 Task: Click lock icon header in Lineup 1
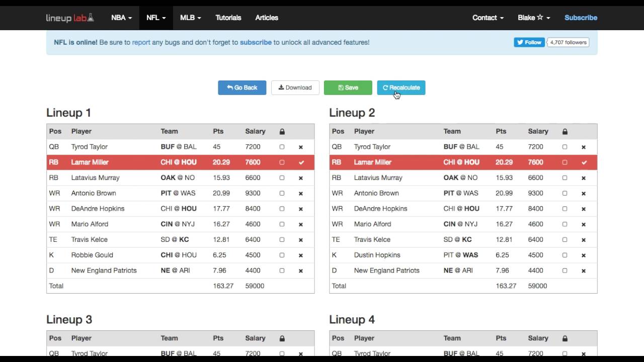click(x=282, y=132)
